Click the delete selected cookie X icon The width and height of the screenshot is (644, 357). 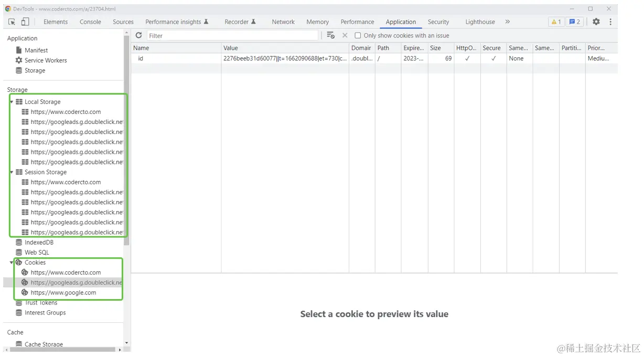click(x=345, y=35)
